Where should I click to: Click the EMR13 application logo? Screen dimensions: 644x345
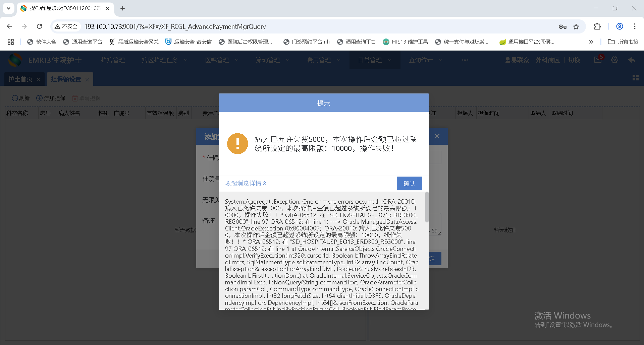click(x=15, y=60)
